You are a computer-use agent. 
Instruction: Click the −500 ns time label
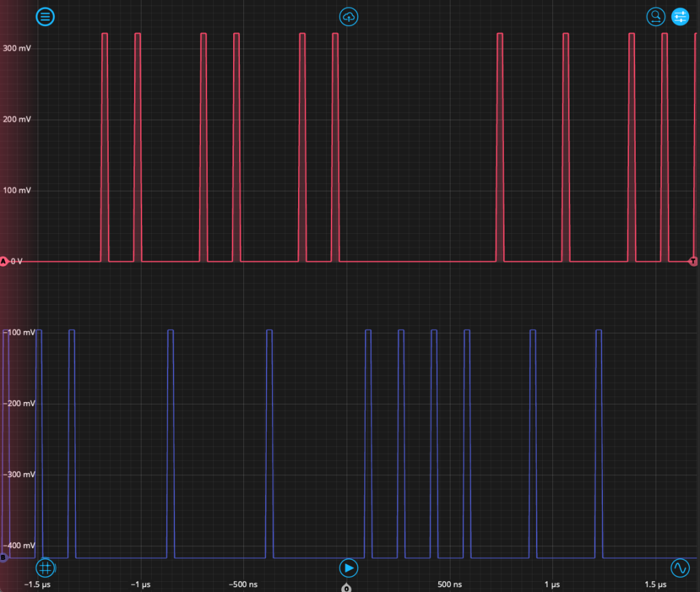click(243, 585)
